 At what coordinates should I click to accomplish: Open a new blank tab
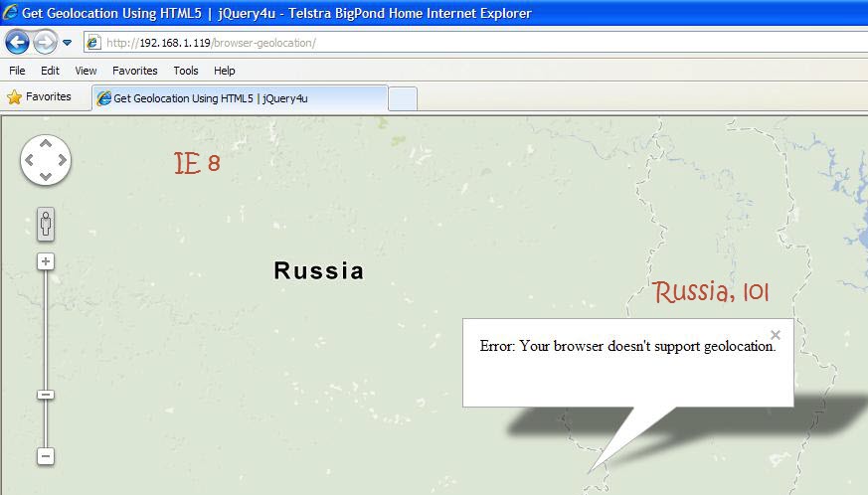click(x=402, y=98)
